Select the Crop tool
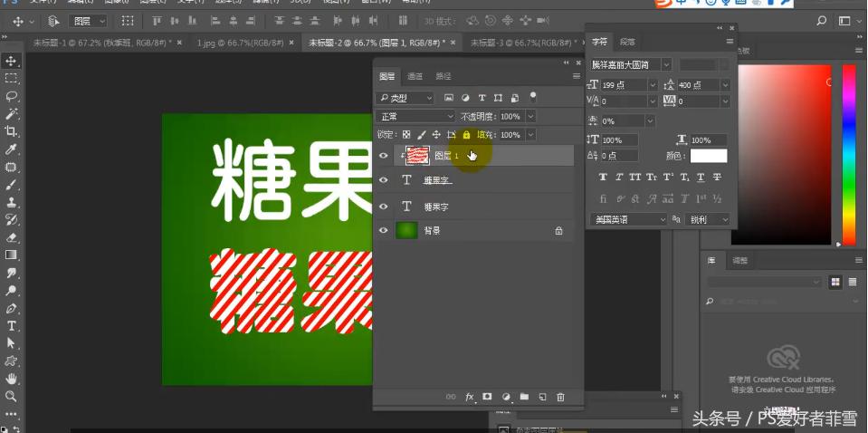This screenshot has height=433, width=868. 11,131
